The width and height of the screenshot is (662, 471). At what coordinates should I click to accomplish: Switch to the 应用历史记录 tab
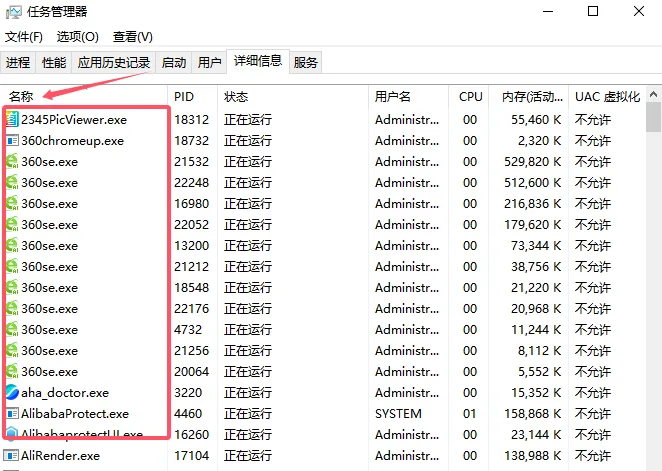click(114, 62)
